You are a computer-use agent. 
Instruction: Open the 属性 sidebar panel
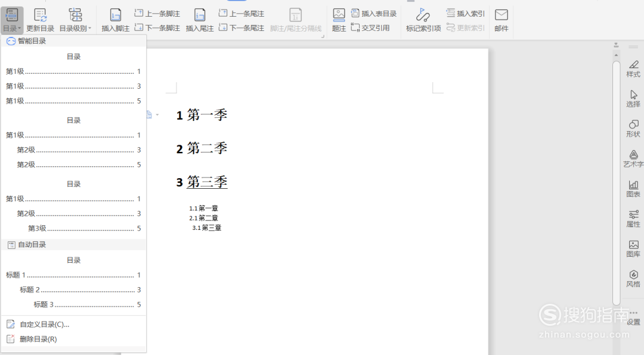click(x=633, y=219)
